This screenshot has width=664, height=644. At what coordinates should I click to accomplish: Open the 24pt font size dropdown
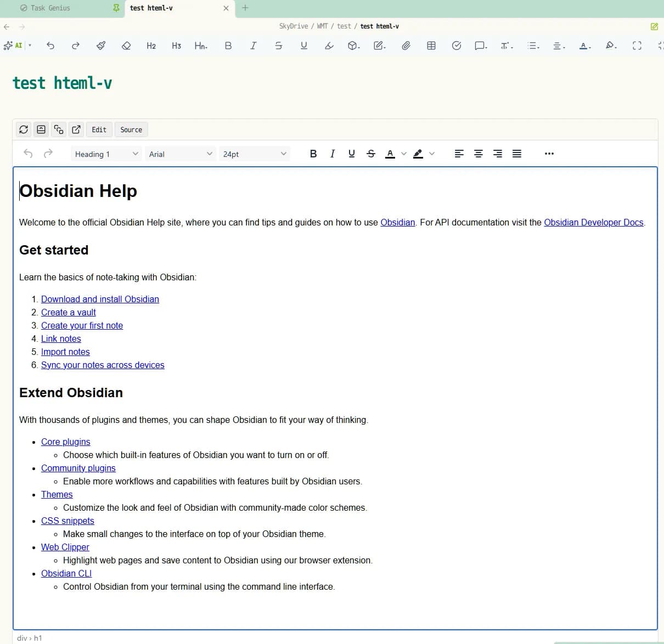[x=255, y=154]
